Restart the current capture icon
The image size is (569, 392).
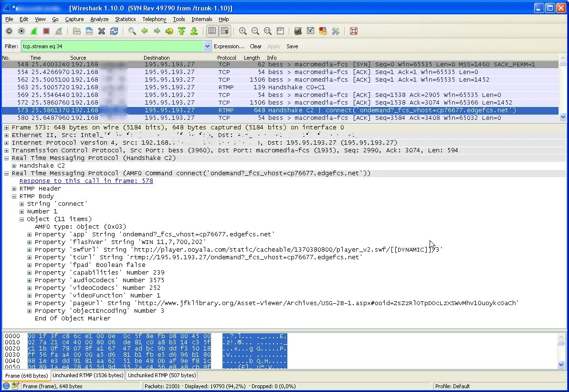click(58, 31)
